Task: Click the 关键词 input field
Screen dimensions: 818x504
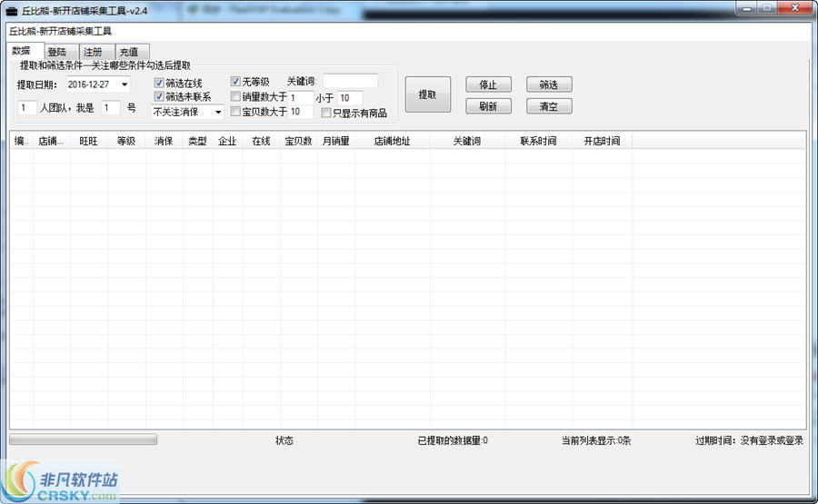Action: (350, 81)
